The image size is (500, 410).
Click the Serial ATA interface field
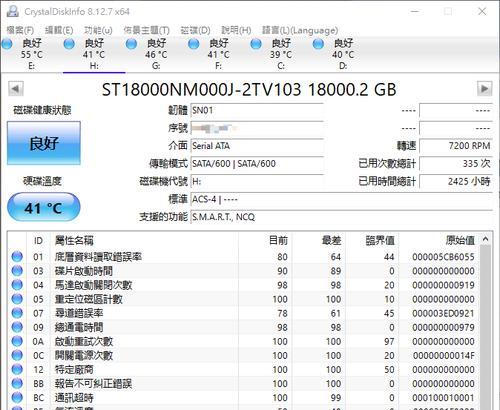pyautogui.click(x=257, y=146)
